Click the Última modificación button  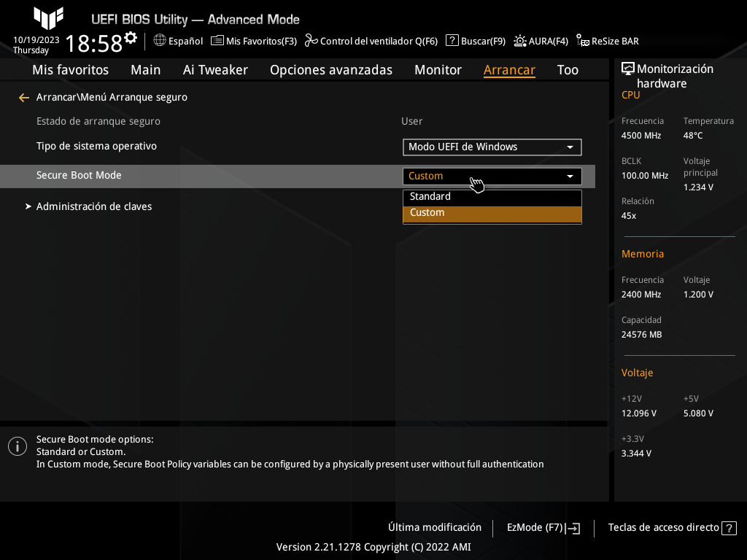[435, 527]
